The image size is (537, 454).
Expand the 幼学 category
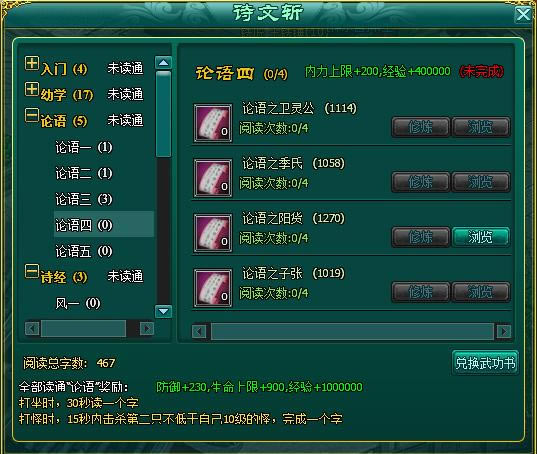[x=32, y=89]
